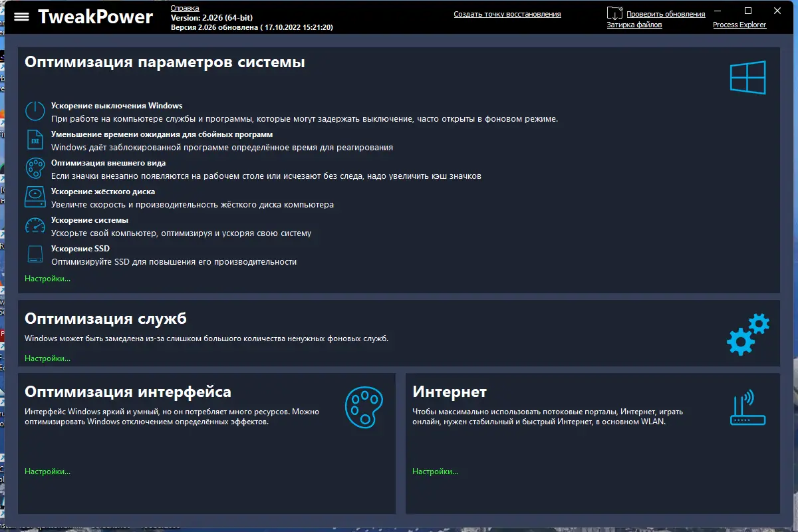This screenshot has height=532, width=798.
Task: Open Затирка файлов link
Action: (x=634, y=25)
